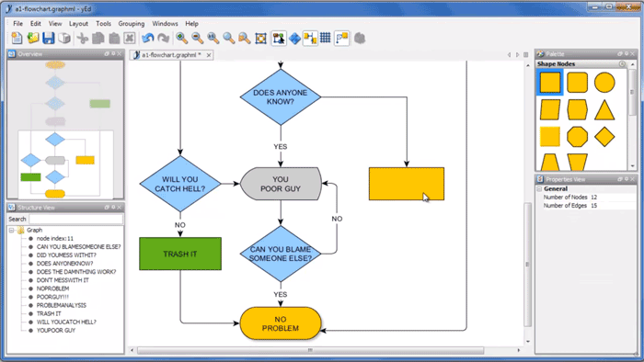
Task: Select the rounded rectangle shape in Palette
Action: pyautogui.click(x=577, y=82)
